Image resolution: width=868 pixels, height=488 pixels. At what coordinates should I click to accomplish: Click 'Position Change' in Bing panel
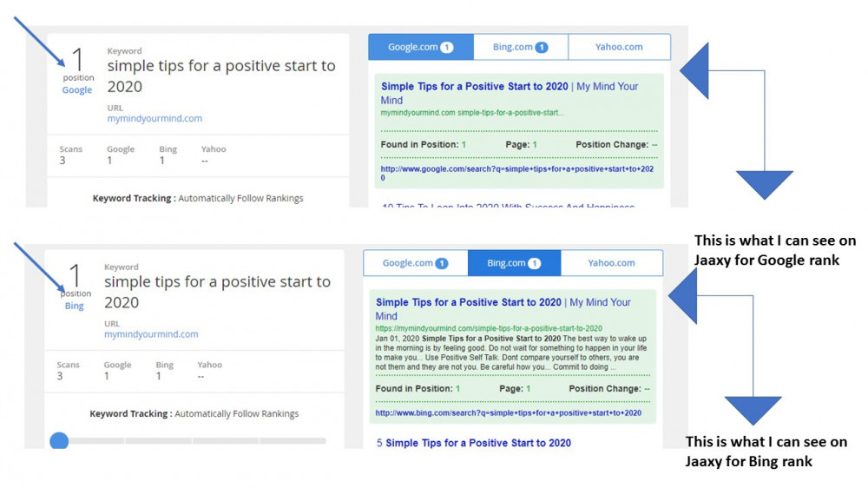tap(609, 389)
